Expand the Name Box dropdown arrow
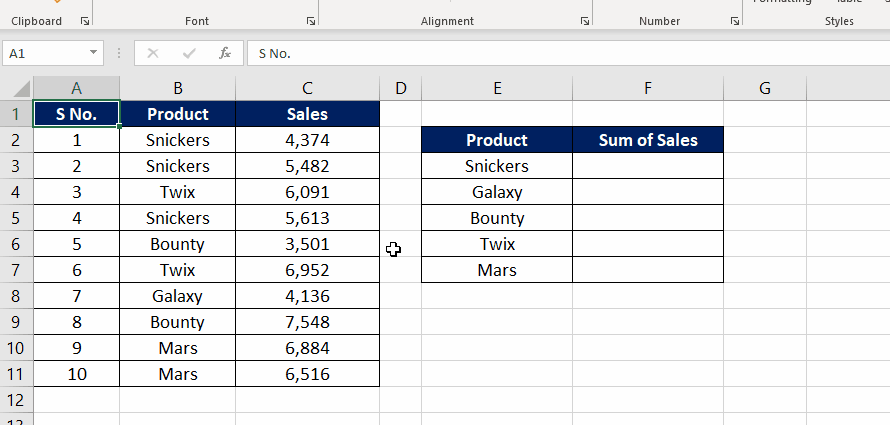The height and width of the screenshot is (425, 890). pyautogui.click(x=93, y=53)
